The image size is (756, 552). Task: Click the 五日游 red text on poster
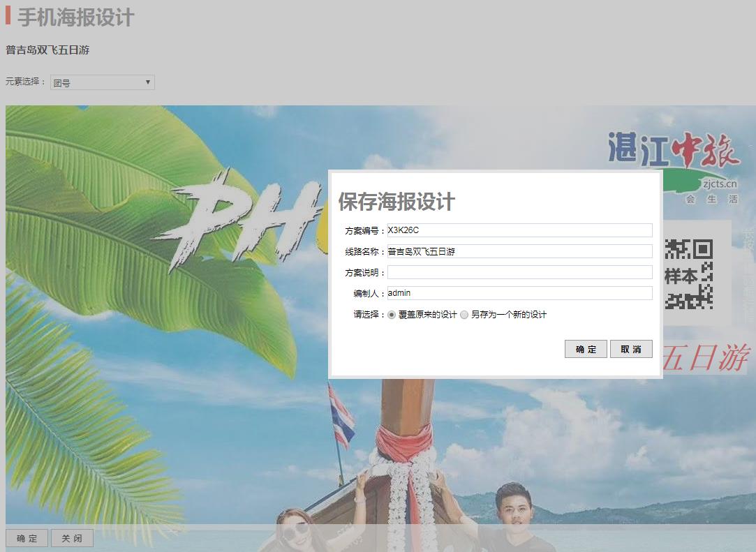coord(706,358)
